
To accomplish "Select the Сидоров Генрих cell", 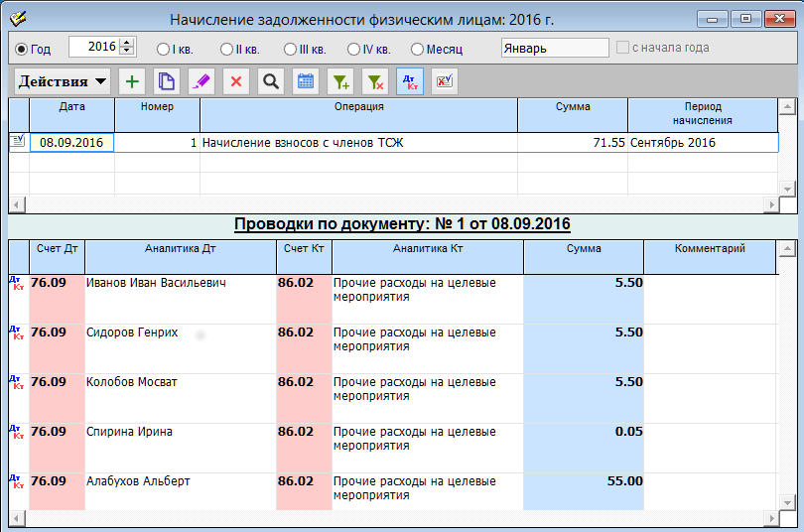I will click(x=181, y=348).
